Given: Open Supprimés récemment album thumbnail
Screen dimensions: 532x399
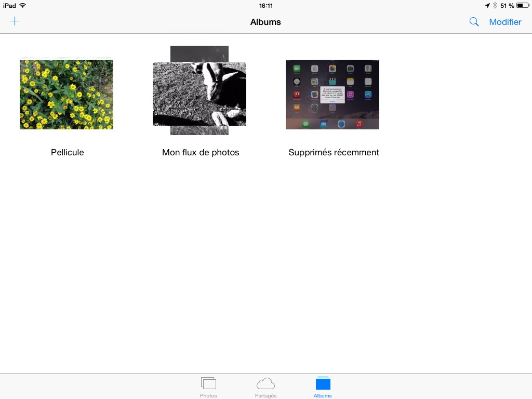Looking at the screenshot, I should [x=332, y=95].
